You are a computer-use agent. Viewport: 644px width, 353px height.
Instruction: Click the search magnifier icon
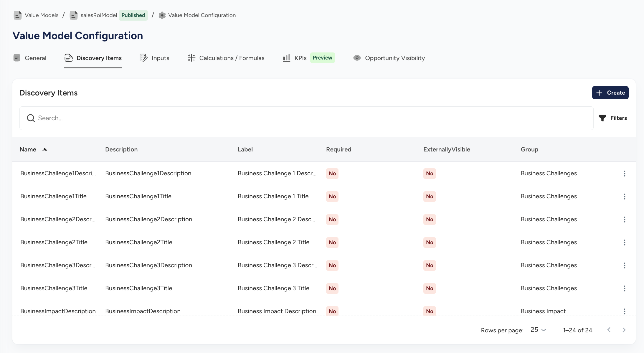(31, 118)
